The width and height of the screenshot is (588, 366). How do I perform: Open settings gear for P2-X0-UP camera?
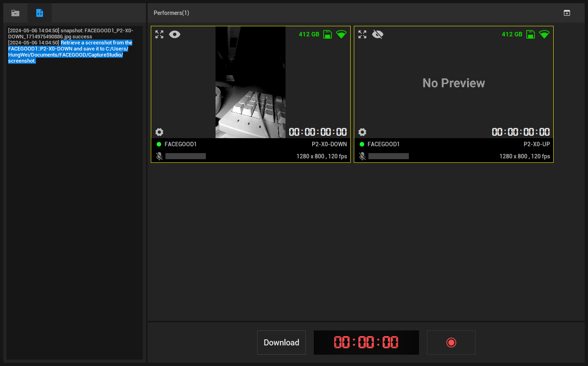[x=362, y=132]
